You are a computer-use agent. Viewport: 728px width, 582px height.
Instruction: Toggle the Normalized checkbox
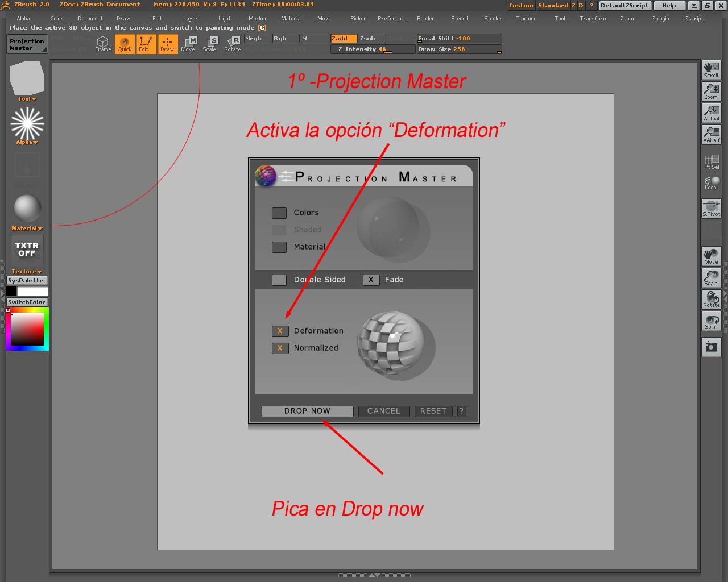click(280, 348)
